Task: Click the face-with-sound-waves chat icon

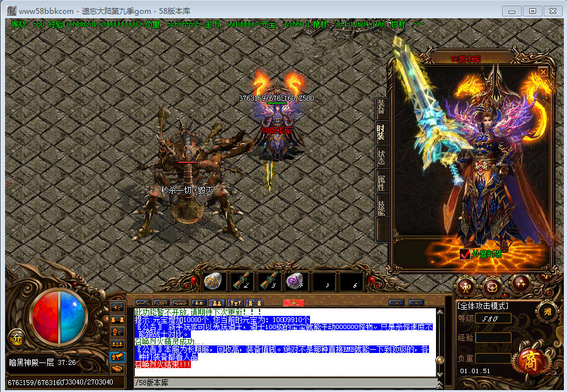Action: coord(118,332)
